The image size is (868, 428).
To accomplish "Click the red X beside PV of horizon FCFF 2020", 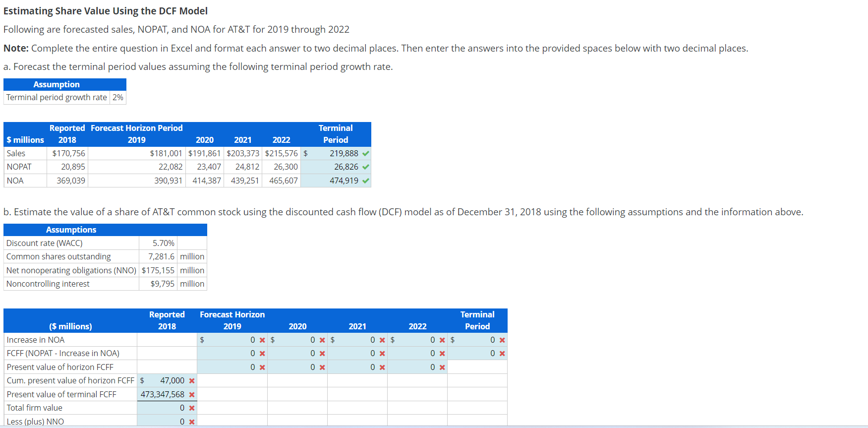I will [x=322, y=367].
